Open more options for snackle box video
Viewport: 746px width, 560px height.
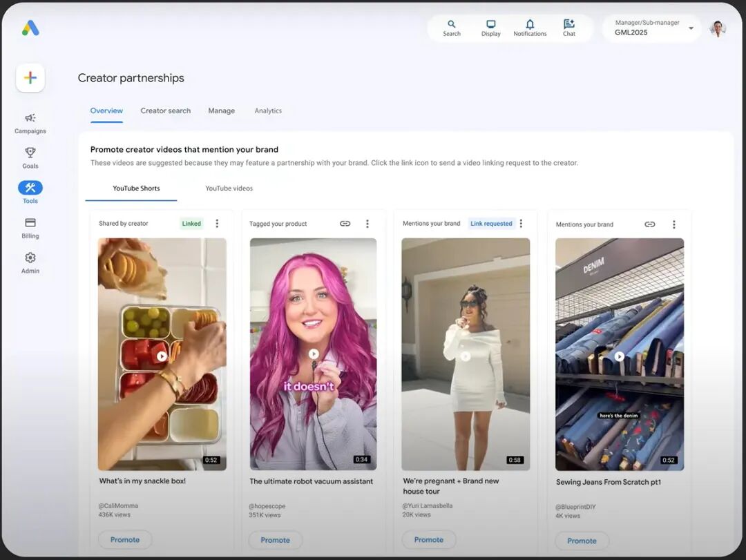pos(217,224)
